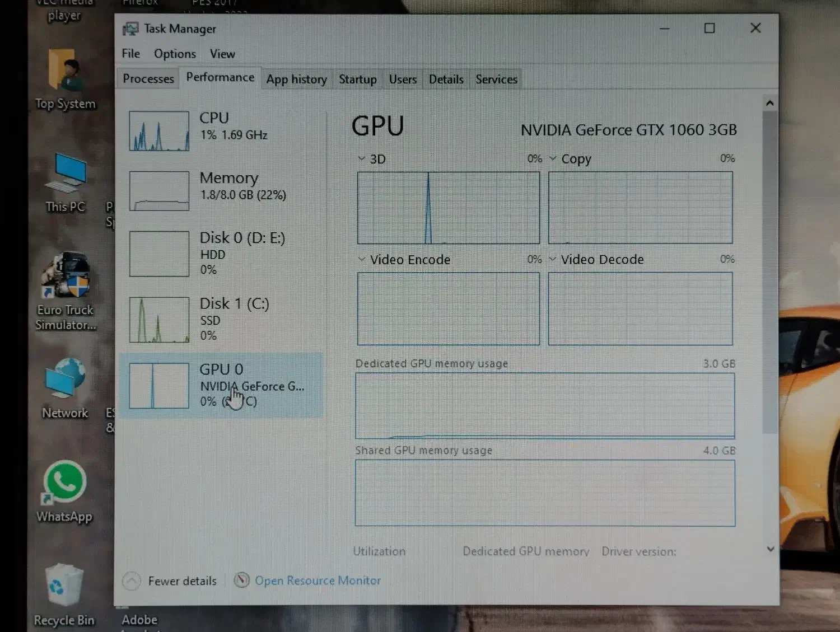Image resolution: width=840 pixels, height=632 pixels.
Task: Open the WhatsApp desktop shortcut
Action: point(65,484)
